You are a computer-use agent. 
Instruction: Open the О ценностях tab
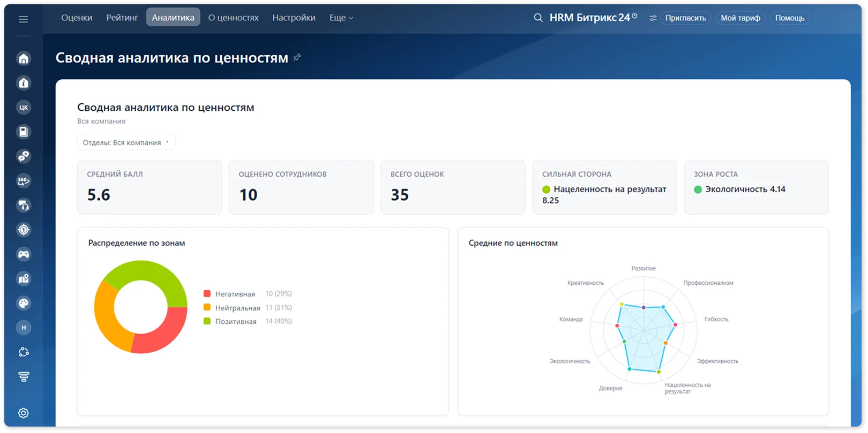tap(233, 18)
